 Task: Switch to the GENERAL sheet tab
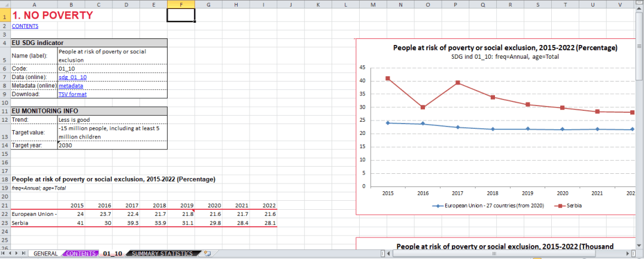(x=45, y=254)
